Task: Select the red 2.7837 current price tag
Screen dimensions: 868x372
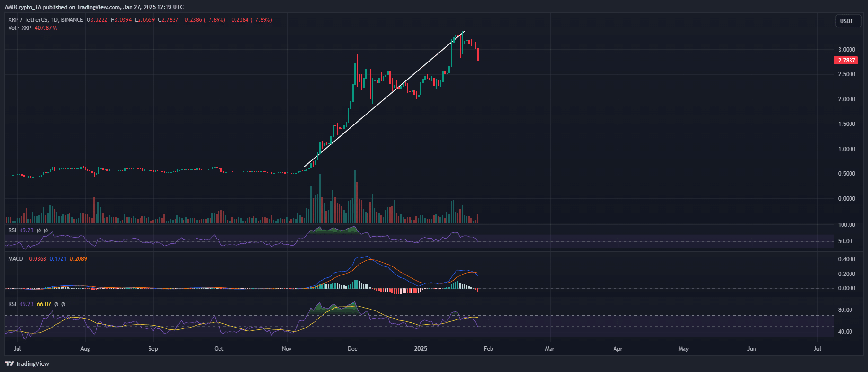Action: [846, 60]
